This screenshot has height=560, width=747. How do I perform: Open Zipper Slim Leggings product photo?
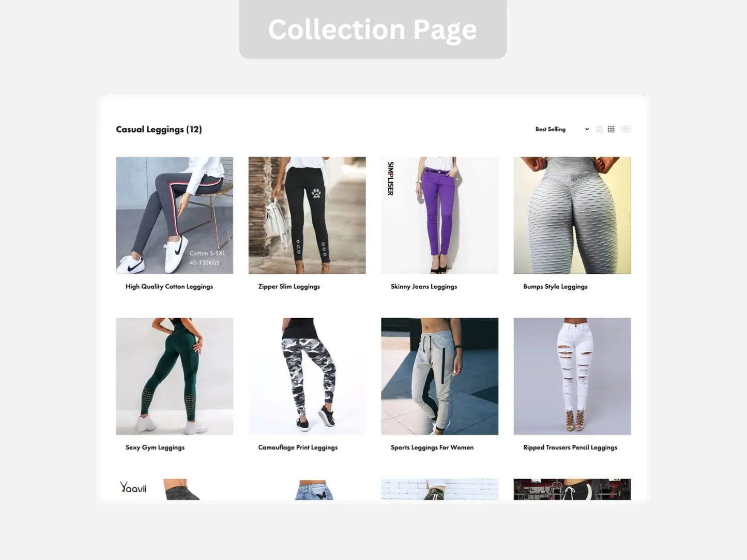(x=307, y=215)
